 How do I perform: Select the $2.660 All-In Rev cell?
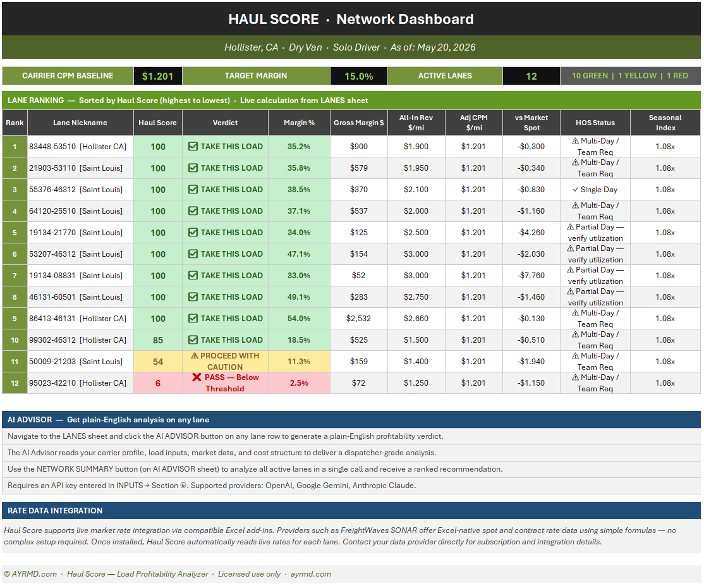click(416, 319)
